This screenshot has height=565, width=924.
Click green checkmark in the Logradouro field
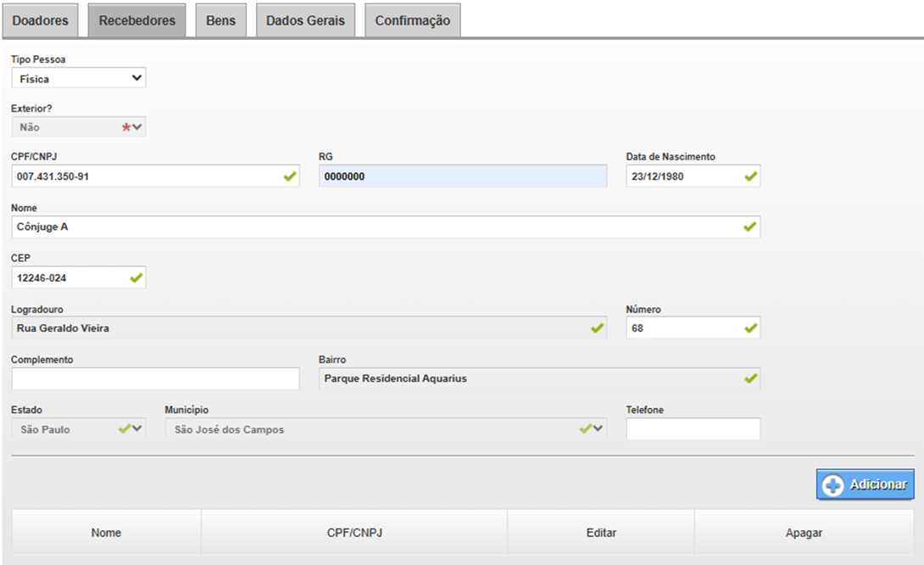pos(597,328)
